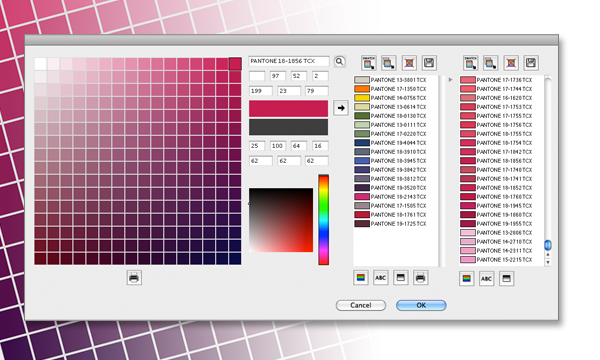Click the blue scrollbar thumb of the right list

tap(548, 245)
